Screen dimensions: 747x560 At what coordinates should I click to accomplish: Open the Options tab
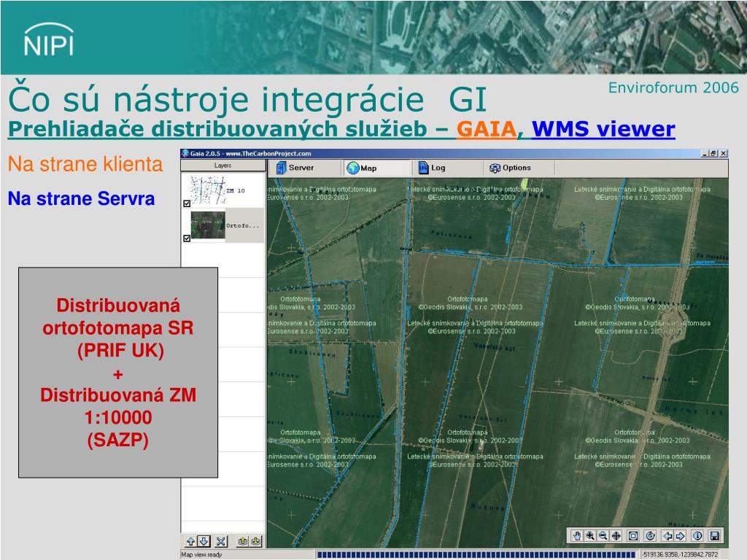[519, 168]
